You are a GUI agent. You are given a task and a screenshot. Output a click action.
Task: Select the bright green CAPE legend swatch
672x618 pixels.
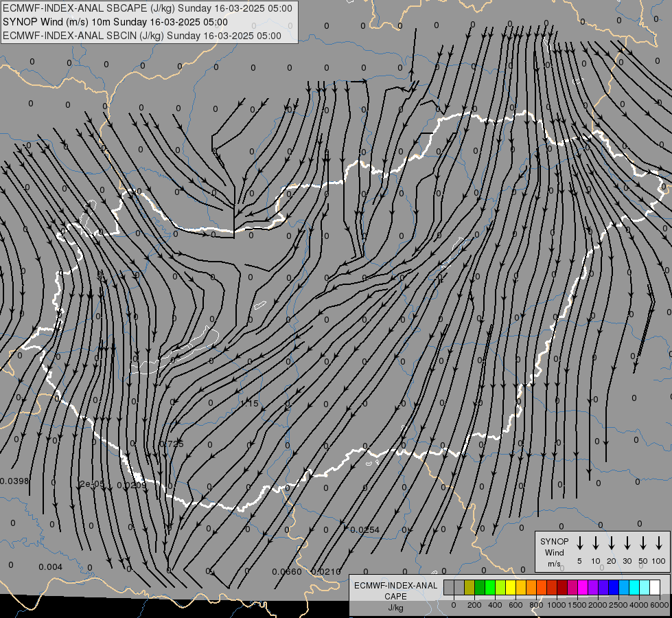(x=490, y=588)
